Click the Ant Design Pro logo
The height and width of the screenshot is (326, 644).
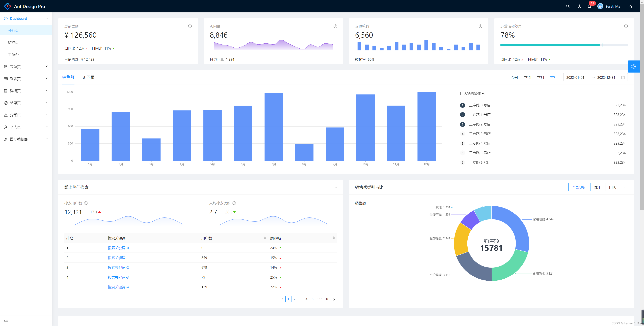click(8, 6)
